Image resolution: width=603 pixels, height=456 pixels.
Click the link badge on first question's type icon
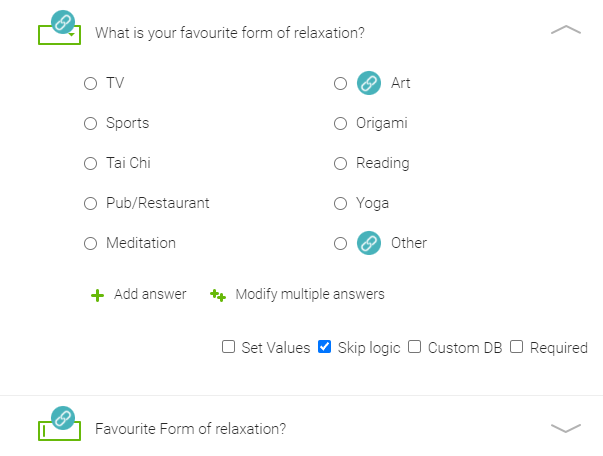(63, 22)
